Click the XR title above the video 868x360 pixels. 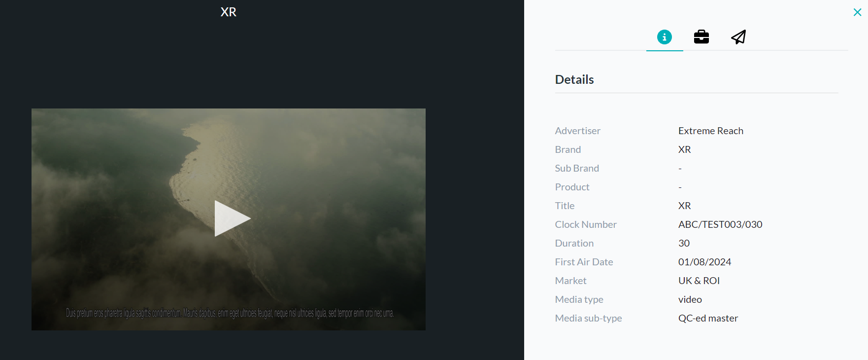[229, 12]
